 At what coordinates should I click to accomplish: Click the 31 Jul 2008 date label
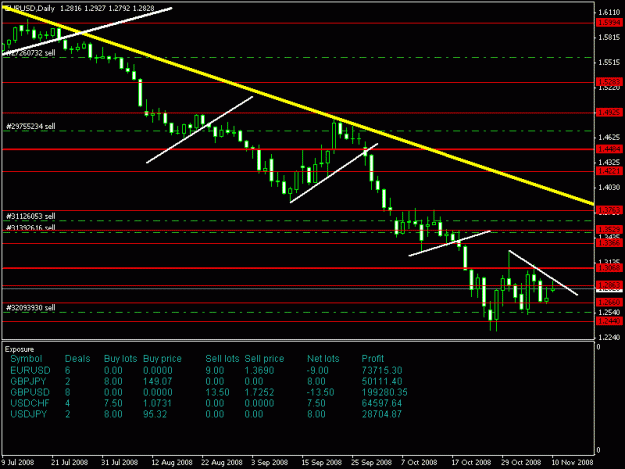coord(120,463)
